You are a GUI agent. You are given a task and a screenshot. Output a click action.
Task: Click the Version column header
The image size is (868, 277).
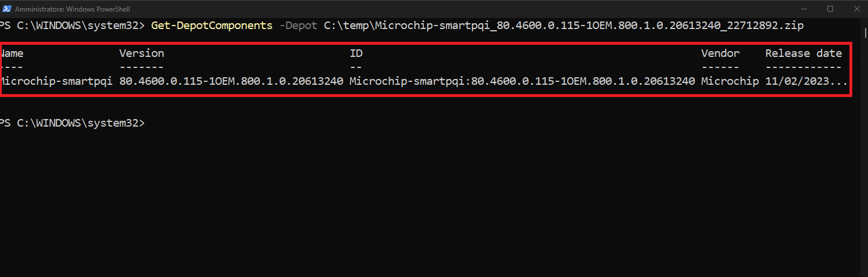[x=142, y=53]
